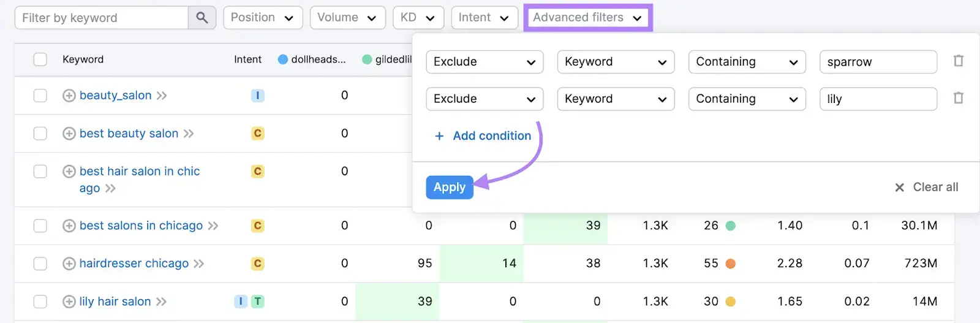The width and height of the screenshot is (980, 323).
Task: Check the best beauty salon row checkbox
Action: (x=40, y=134)
